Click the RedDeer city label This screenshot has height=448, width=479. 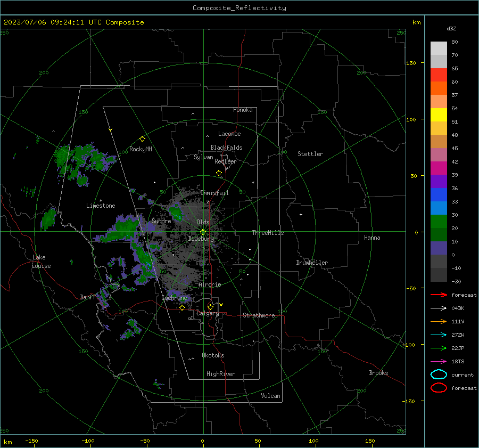[x=226, y=161]
